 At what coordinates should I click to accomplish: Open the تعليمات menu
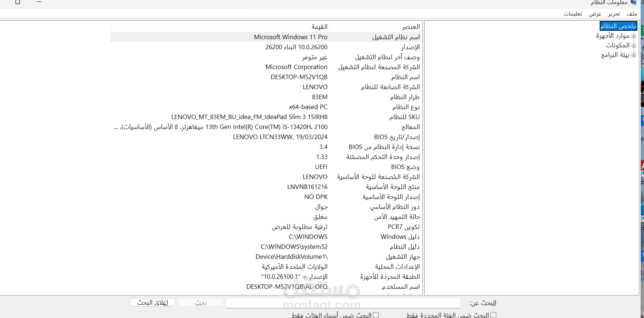(573, 14)
